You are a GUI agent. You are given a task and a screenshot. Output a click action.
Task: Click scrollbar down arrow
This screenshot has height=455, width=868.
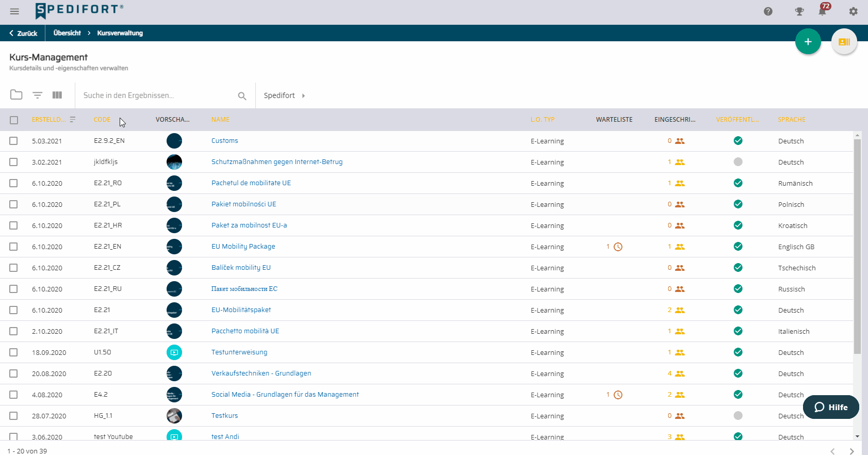(858, 436)
